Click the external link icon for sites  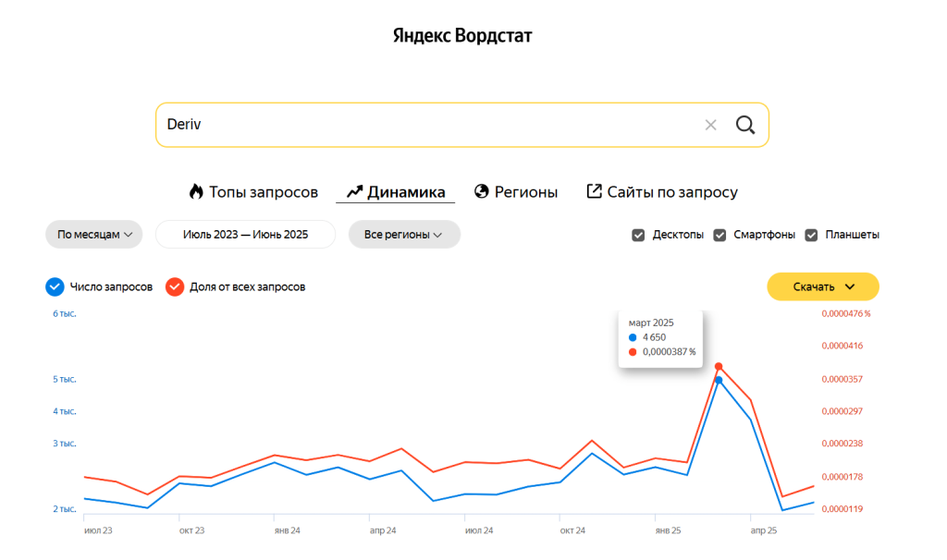(x=595, y=191)
